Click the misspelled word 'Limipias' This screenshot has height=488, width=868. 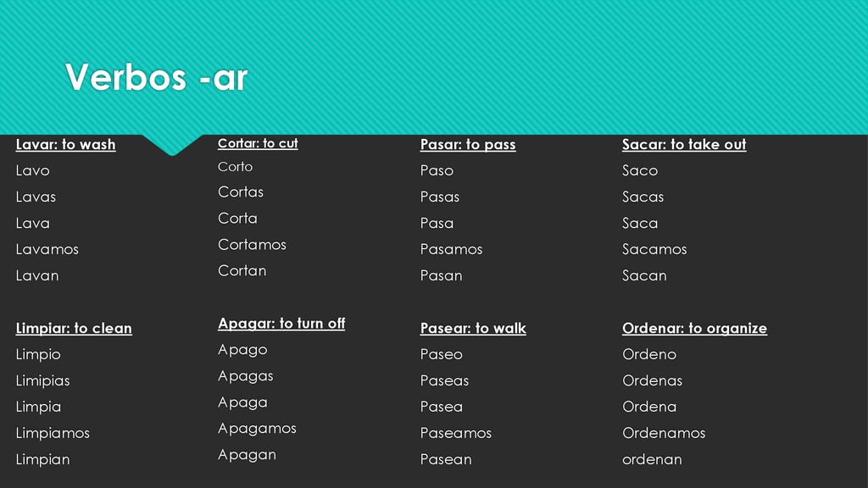point(42,380)
